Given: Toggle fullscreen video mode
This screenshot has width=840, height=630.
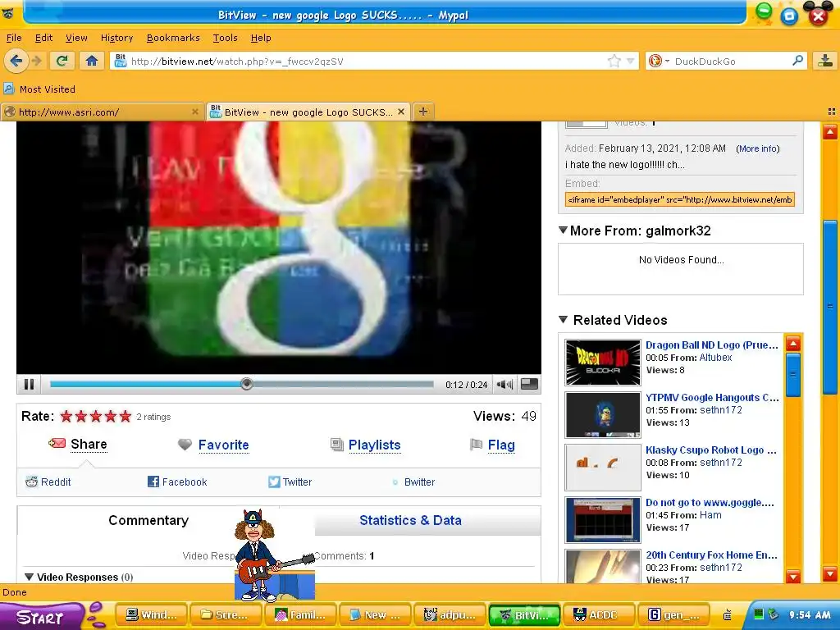Looking at the screenshot, I should coord(529,384).
